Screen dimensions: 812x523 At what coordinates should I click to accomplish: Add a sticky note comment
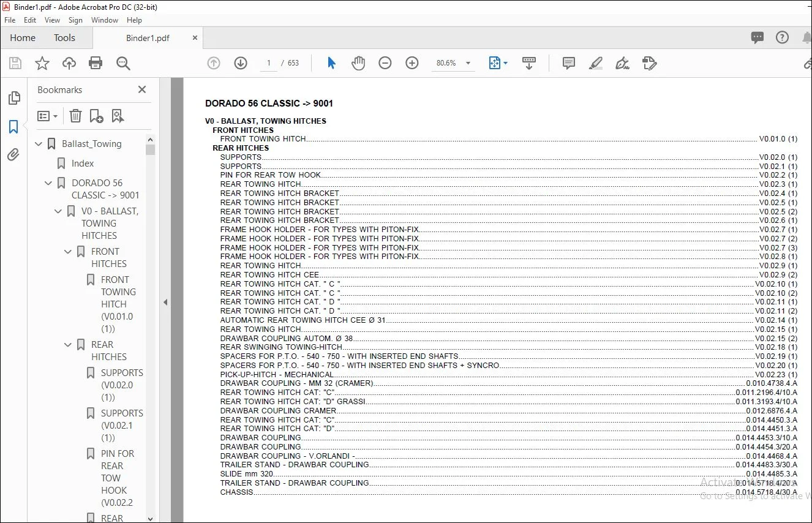pyautogui.click(x=569, y=63)
